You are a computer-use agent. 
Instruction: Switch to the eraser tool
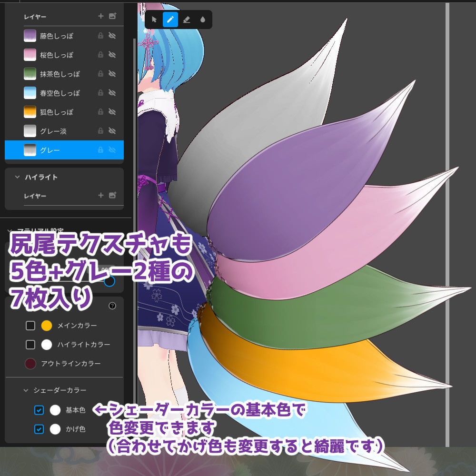187,19
